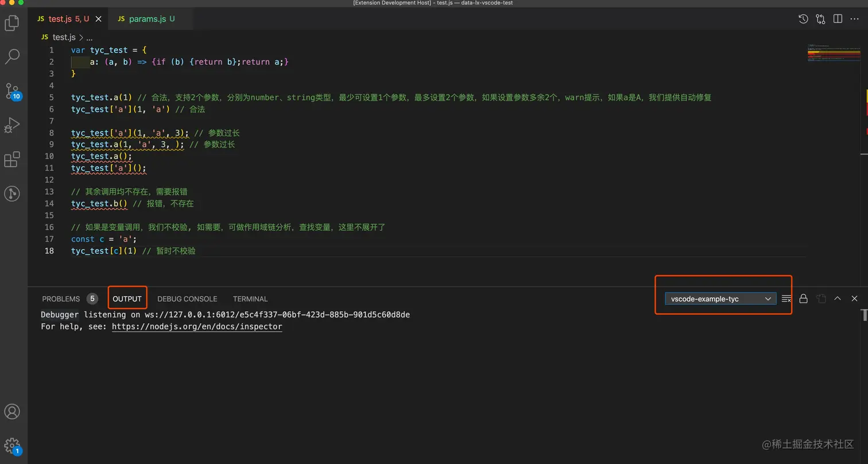Open the Git graph icon in activity bar

(x=12, y=194)
